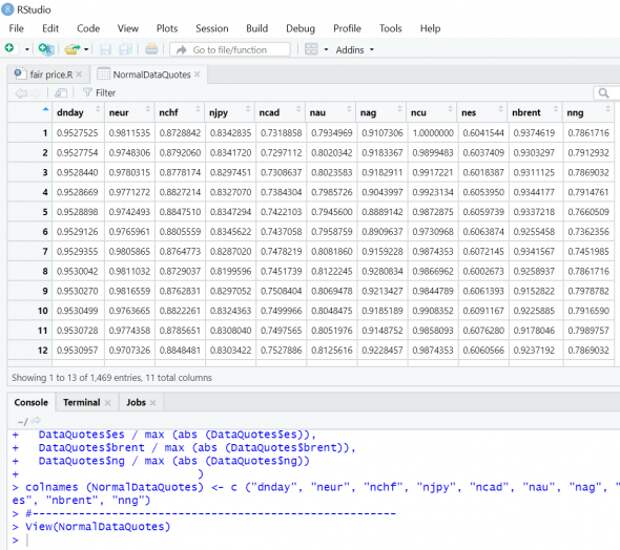Click cell 0.9527525 in row 1

click(77, 133)
